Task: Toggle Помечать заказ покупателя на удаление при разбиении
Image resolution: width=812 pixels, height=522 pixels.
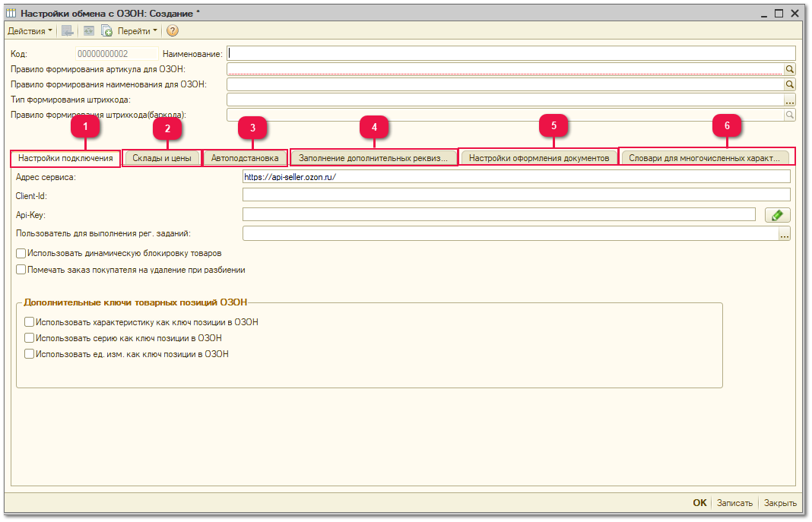Action: coord(21,270)
